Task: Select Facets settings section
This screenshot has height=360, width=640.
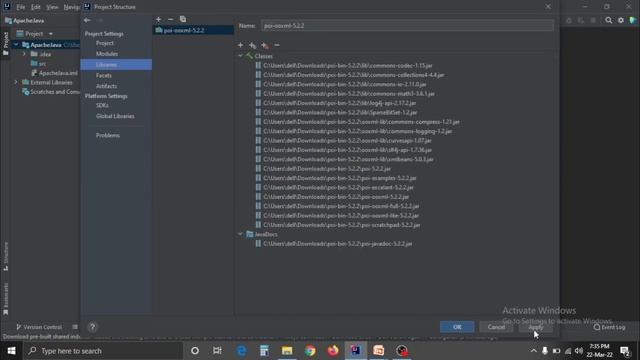Action: click(104, 75)
